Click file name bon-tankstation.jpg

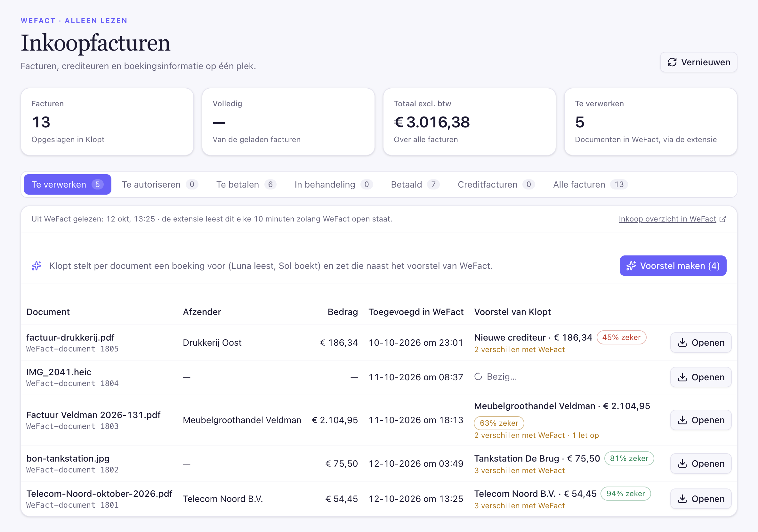[68, 458]
